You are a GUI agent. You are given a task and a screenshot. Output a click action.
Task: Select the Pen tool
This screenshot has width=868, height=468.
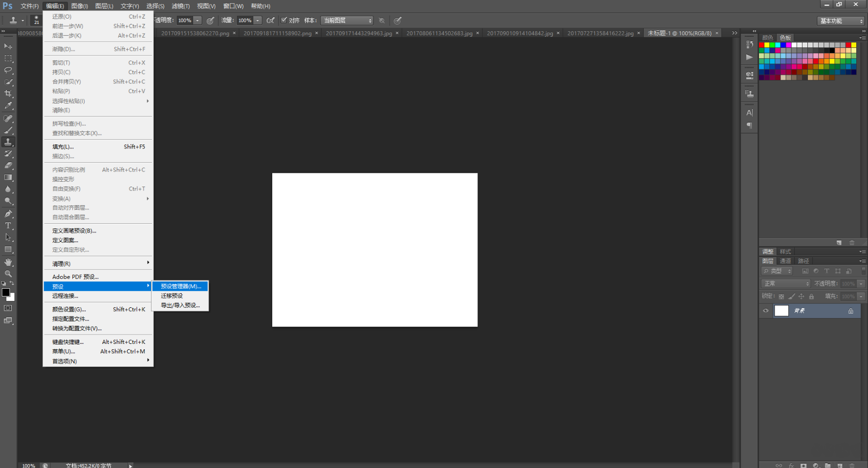click(x=8, y=214)
